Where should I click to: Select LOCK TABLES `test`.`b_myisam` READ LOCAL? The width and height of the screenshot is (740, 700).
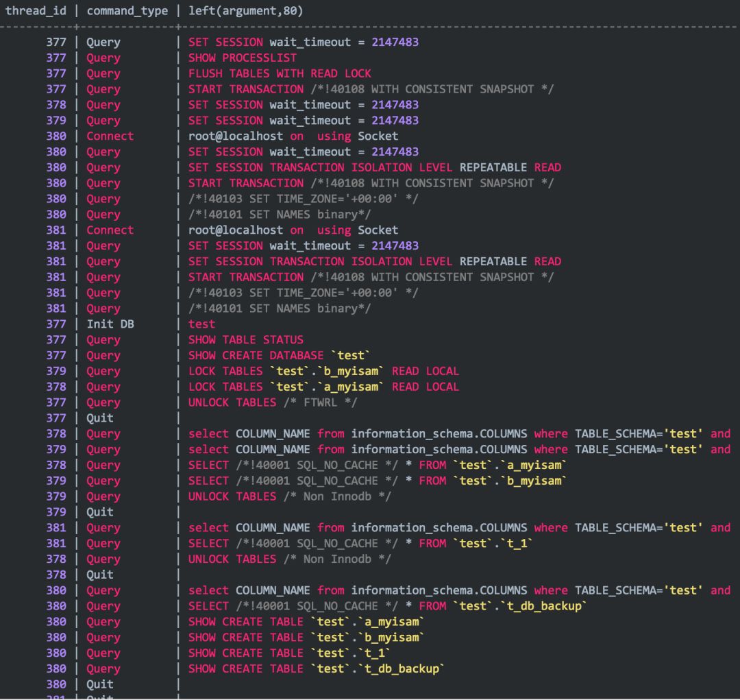323,372
